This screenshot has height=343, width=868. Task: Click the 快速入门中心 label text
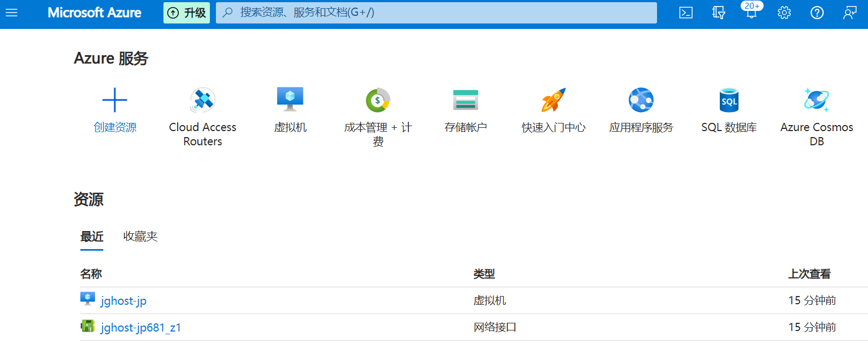pyautogui.click(x=553, y=127)
